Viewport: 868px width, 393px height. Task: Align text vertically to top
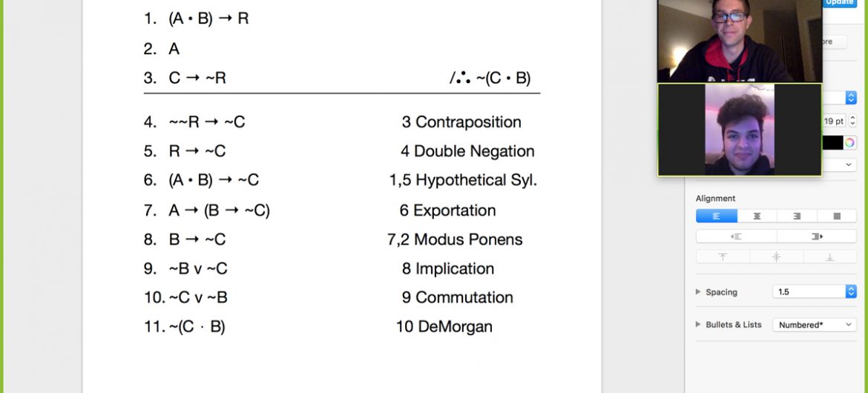723,257
